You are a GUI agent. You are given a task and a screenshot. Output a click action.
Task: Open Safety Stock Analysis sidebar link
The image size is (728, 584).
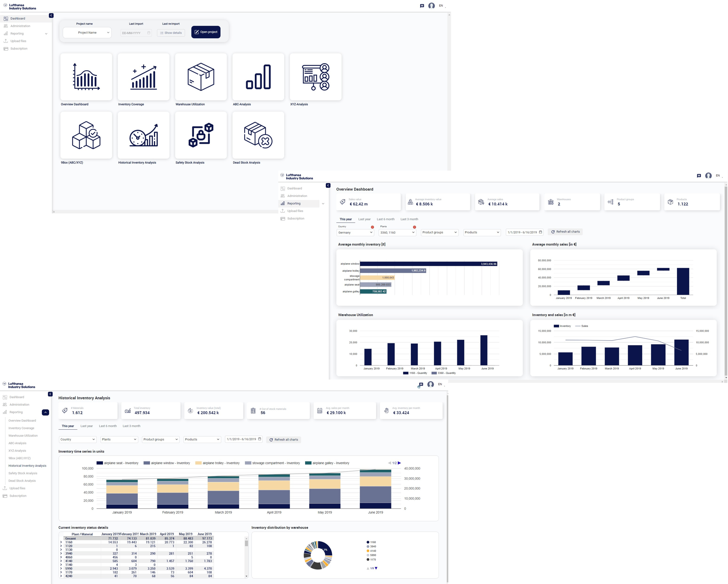click(x=23, y=473)
